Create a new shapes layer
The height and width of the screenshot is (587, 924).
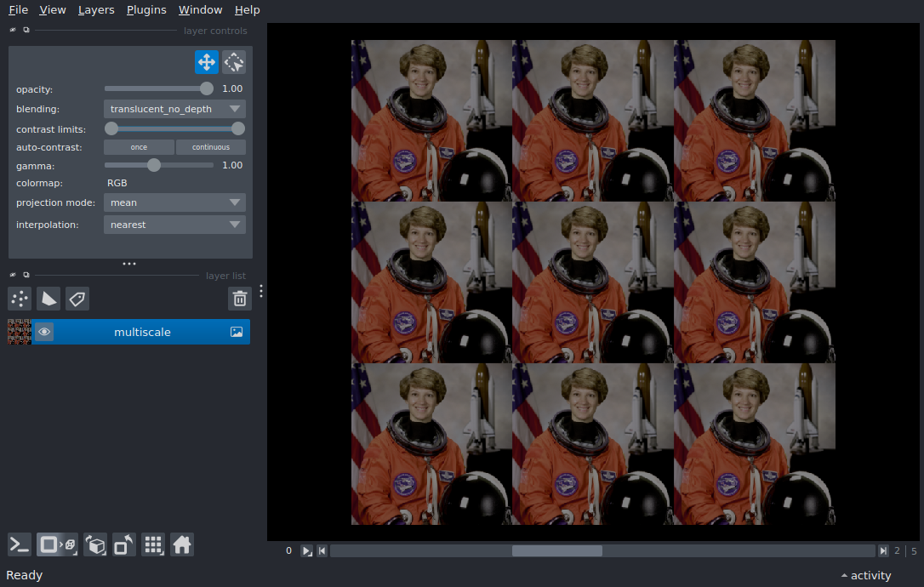click(48, 299)
